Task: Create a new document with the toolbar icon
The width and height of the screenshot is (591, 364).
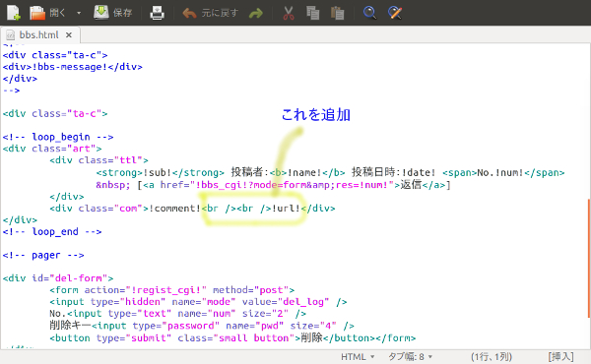Action: [14, 13]
